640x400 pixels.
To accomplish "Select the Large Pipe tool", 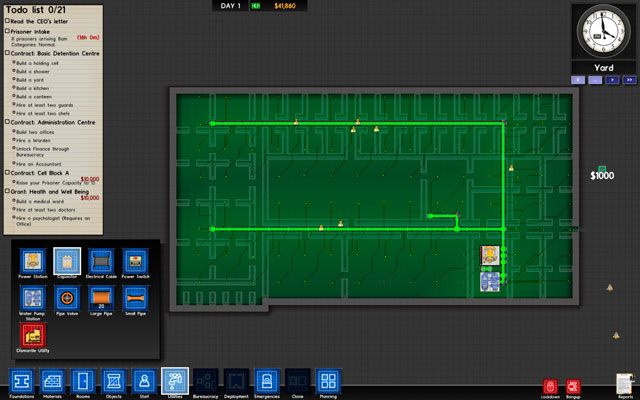I will point(99,298).
